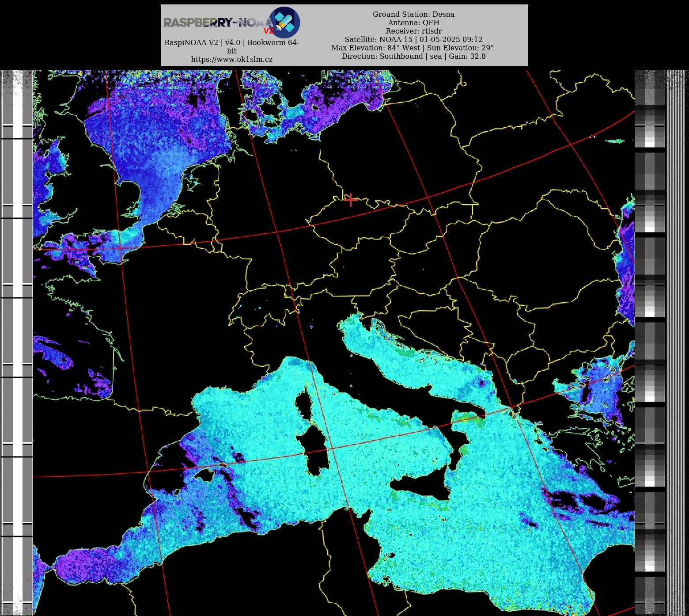
Task: Click the https://www.ok1slm.cz URL text
Action: tap(232, 59)
